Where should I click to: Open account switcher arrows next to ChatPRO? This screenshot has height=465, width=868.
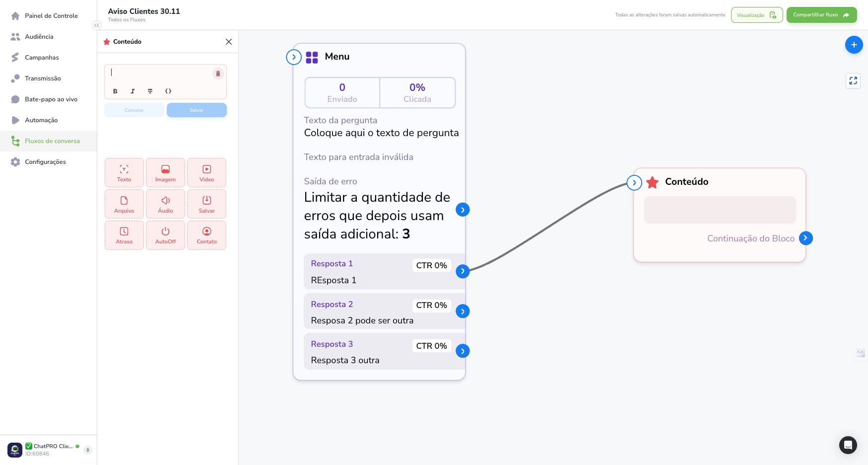[88, 450]
